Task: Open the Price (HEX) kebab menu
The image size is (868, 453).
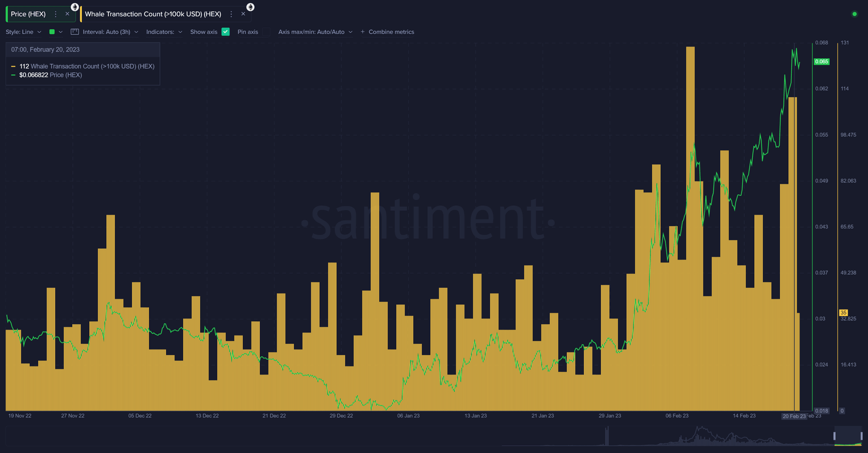Action: (55, 14)
